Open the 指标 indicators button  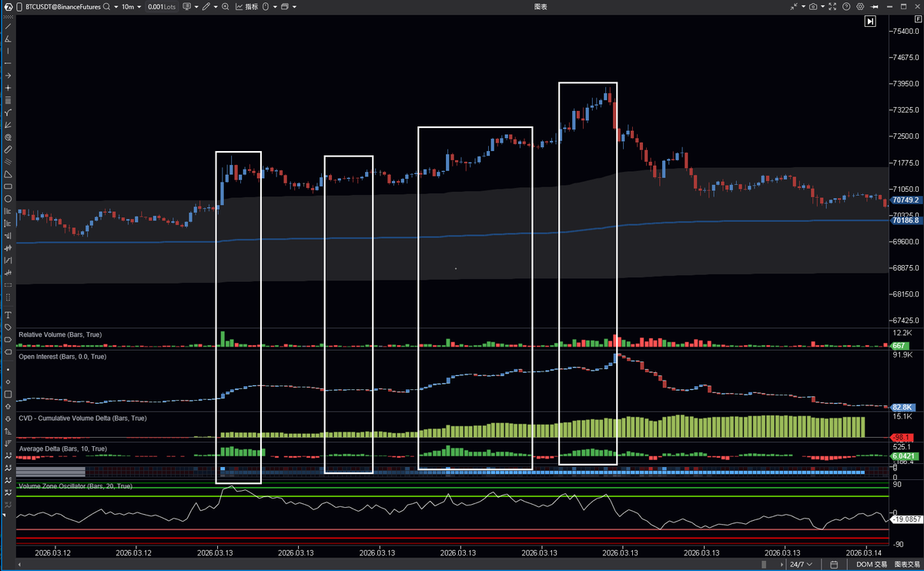(247, 6)
